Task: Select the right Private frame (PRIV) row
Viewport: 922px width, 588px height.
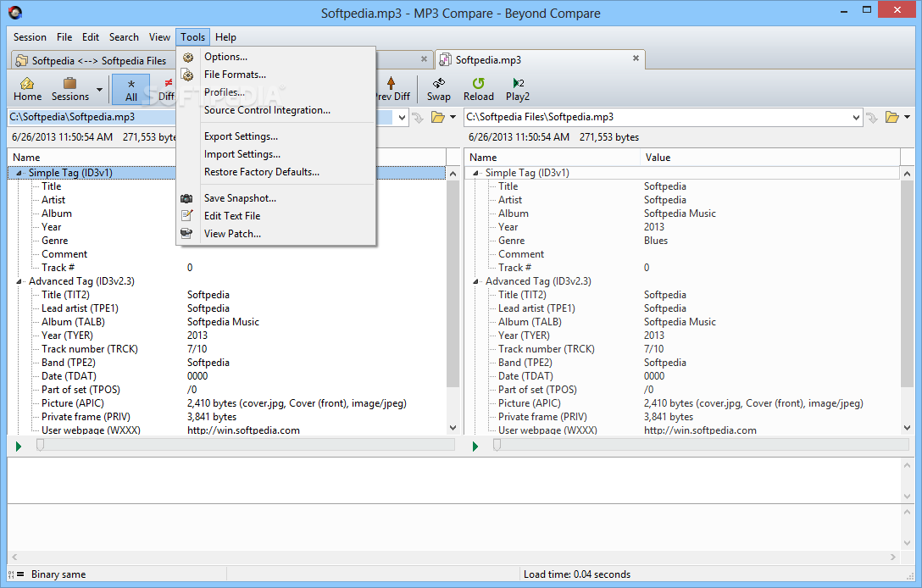Action: pos(682,417)
